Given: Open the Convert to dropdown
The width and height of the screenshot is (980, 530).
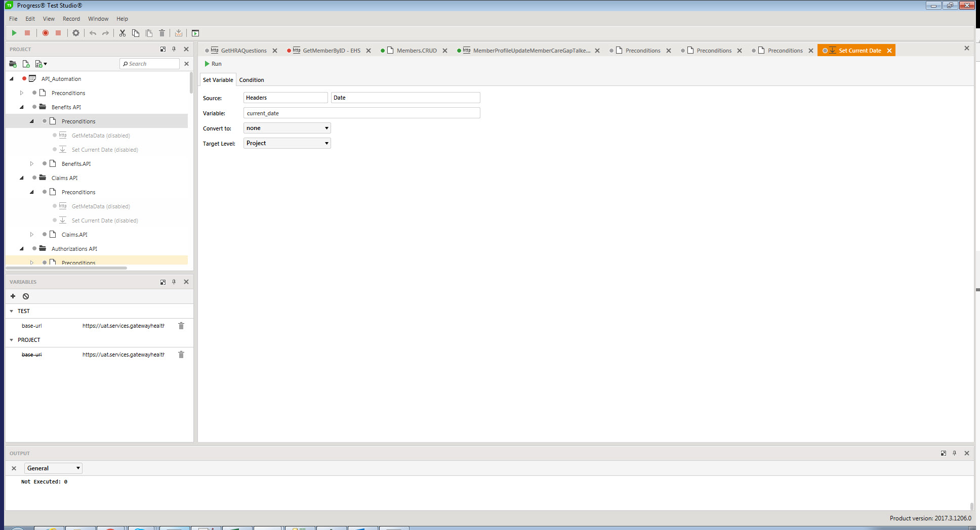Looking at the screenshot, I should pos(287,128).
